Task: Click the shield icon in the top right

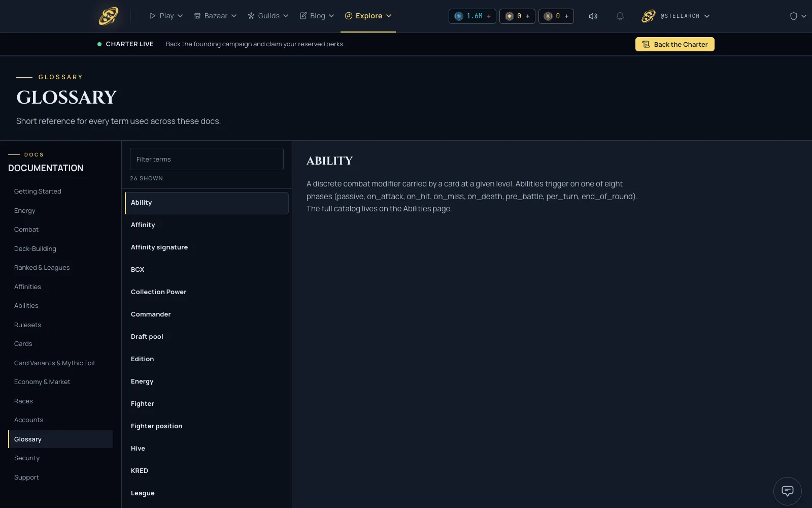Action: [794, 16]
